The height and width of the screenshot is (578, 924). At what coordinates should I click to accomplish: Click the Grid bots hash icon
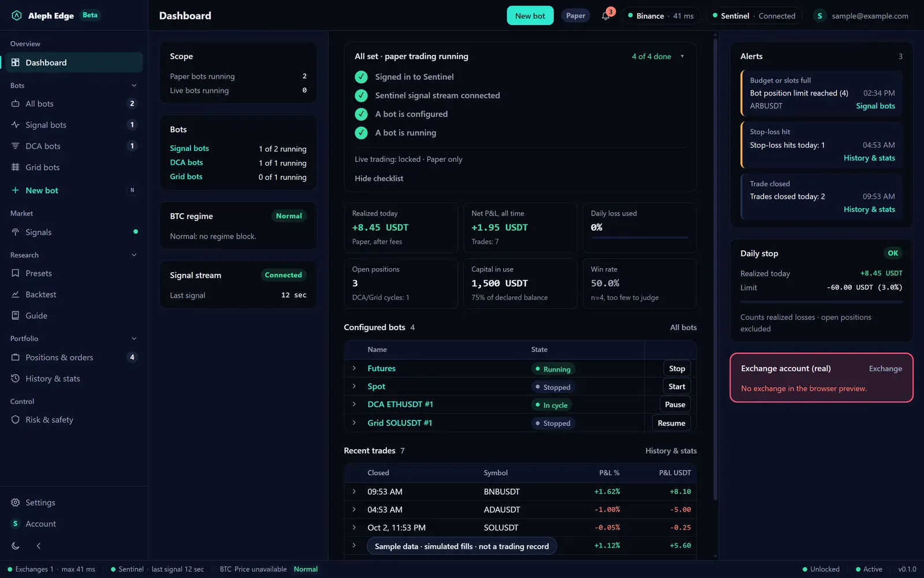pos(16,167)
